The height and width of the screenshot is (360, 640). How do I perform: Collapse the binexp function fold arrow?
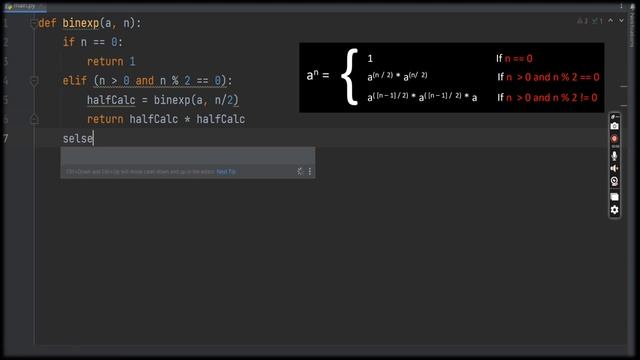tap(34, 23)
